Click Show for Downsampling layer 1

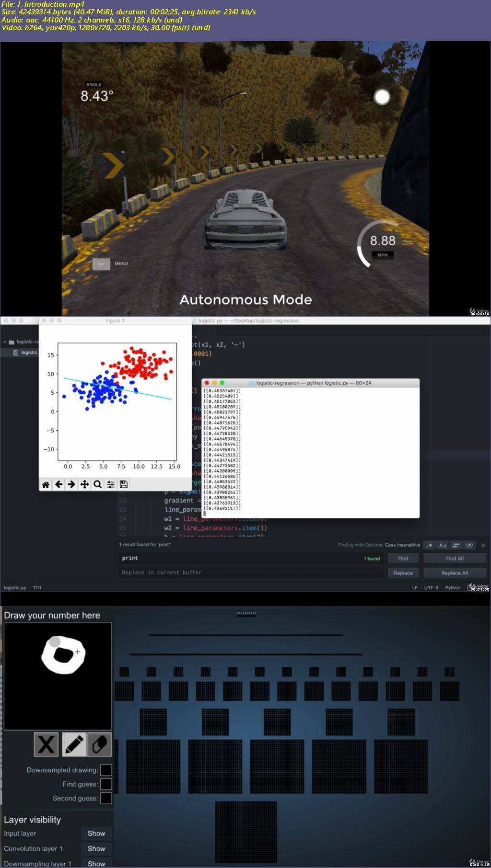[x=96, y=863]
